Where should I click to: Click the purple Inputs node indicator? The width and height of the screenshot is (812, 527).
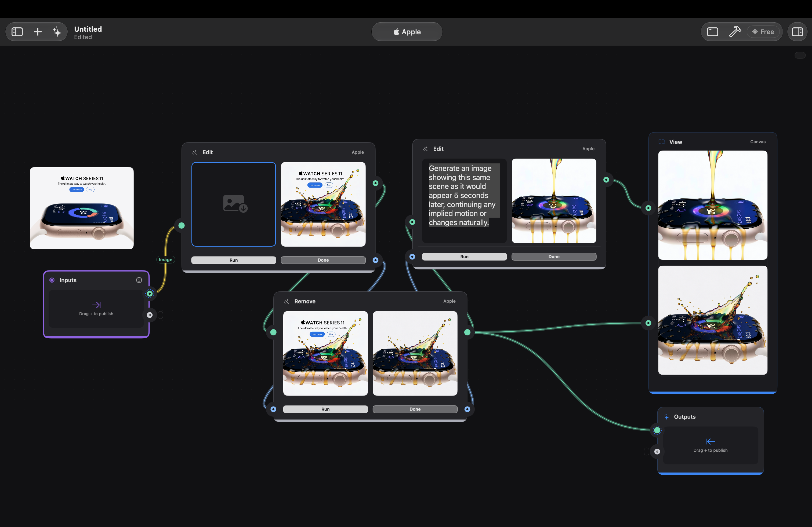(52, 280)
